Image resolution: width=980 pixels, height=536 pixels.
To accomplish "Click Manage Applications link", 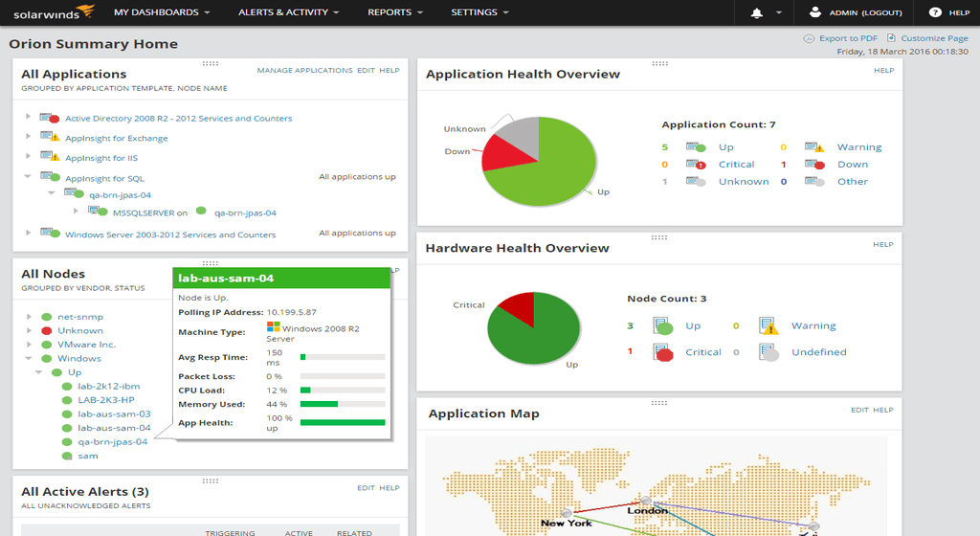I will pos(305,70).
